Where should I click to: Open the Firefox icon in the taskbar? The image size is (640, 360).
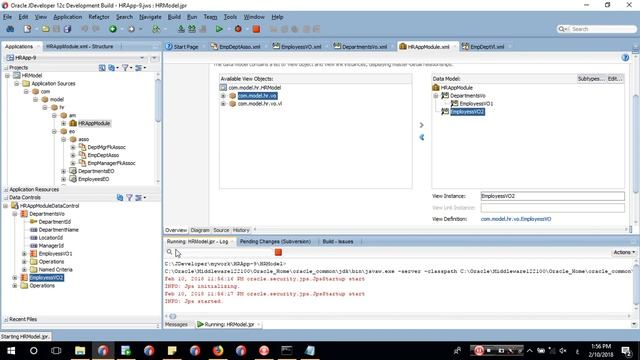218,351
